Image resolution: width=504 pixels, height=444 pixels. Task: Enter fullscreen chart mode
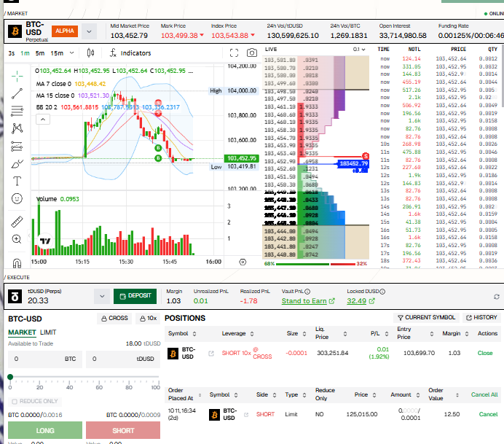pyautogui.click(x=234, y=53)
